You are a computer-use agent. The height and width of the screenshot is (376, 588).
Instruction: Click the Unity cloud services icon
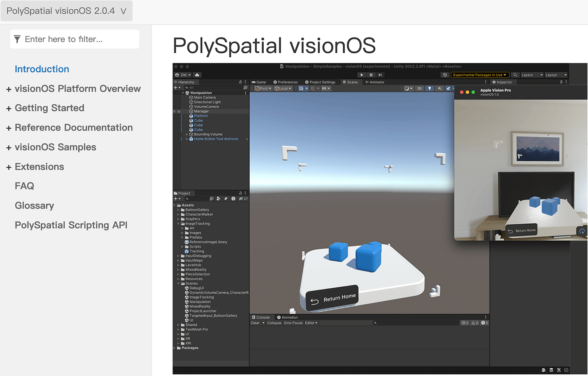pyautogui.click(x=197, y=75)
